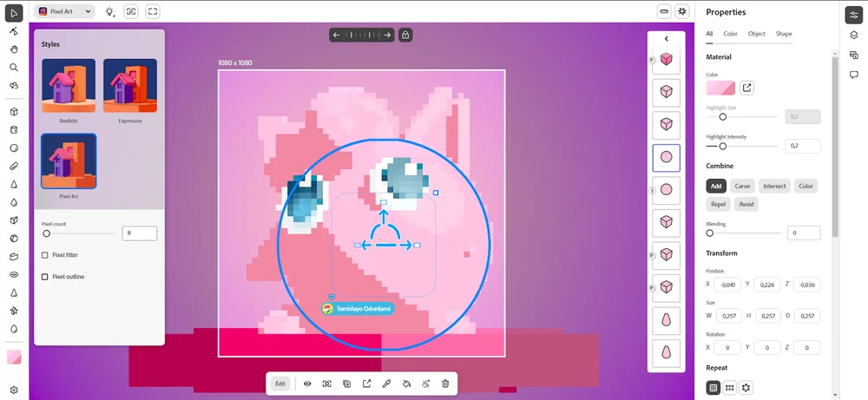Switch to the Object properties tab
Viewport: 868px width, 400px height.
[x=756, y=34]
